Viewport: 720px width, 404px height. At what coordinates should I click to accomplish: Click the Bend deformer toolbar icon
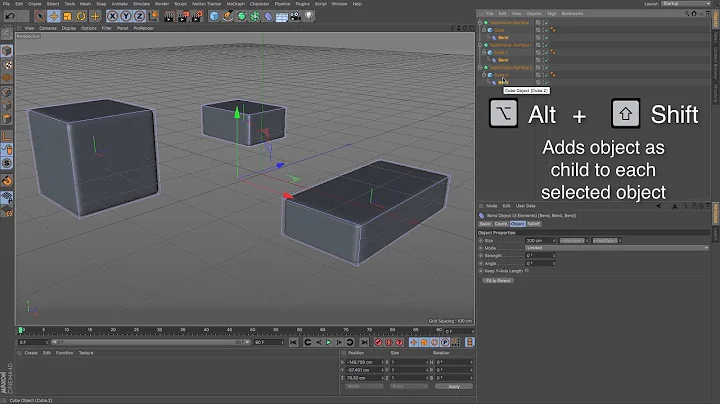[269, 17]
